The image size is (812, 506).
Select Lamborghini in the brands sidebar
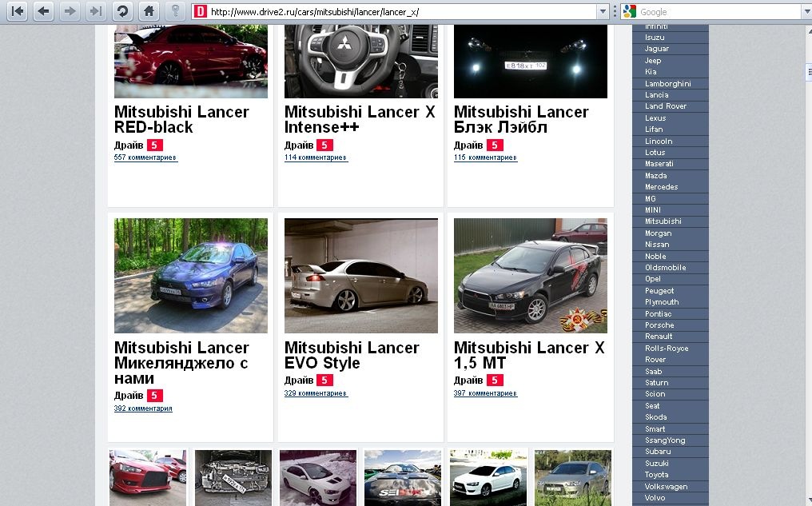[x=670, y=83]
